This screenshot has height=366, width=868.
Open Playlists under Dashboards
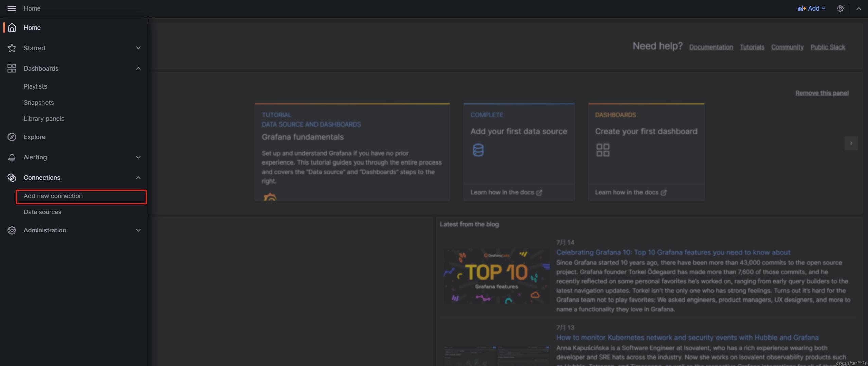click(x=35, y=86)
